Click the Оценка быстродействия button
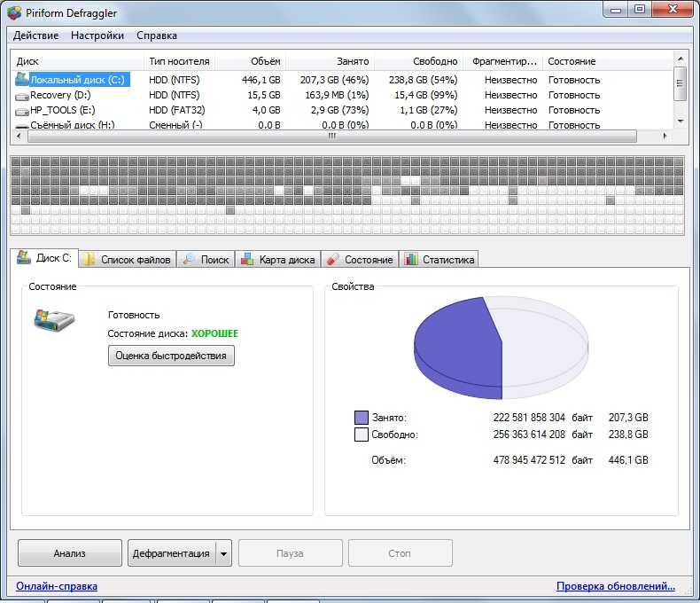The width and height of the screenshot is (700, 603). [171, 356]
